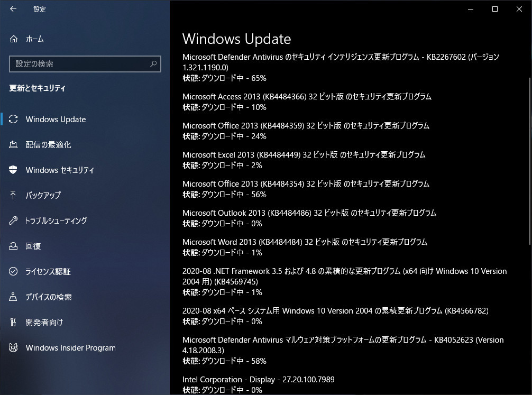This screenshot has height=395, width=532.
Task: Click the 回復 recovery icon
Action: point(13,246)
